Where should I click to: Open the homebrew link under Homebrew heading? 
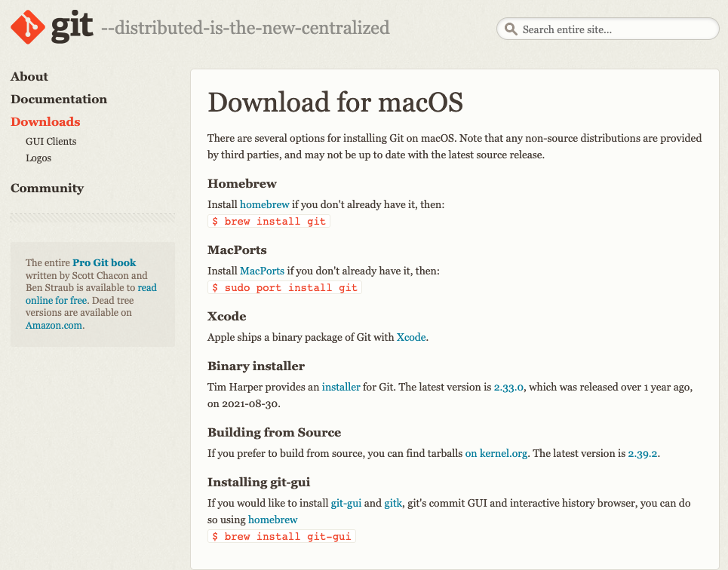point(265,204)
